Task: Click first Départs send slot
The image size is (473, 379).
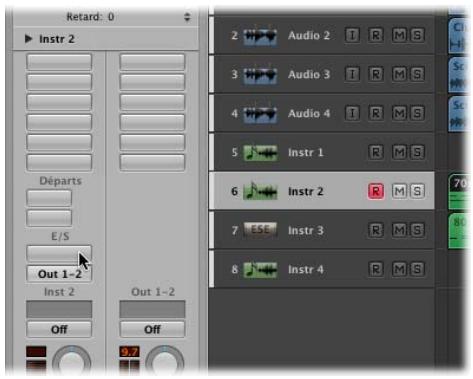Action: click(49, 198)
